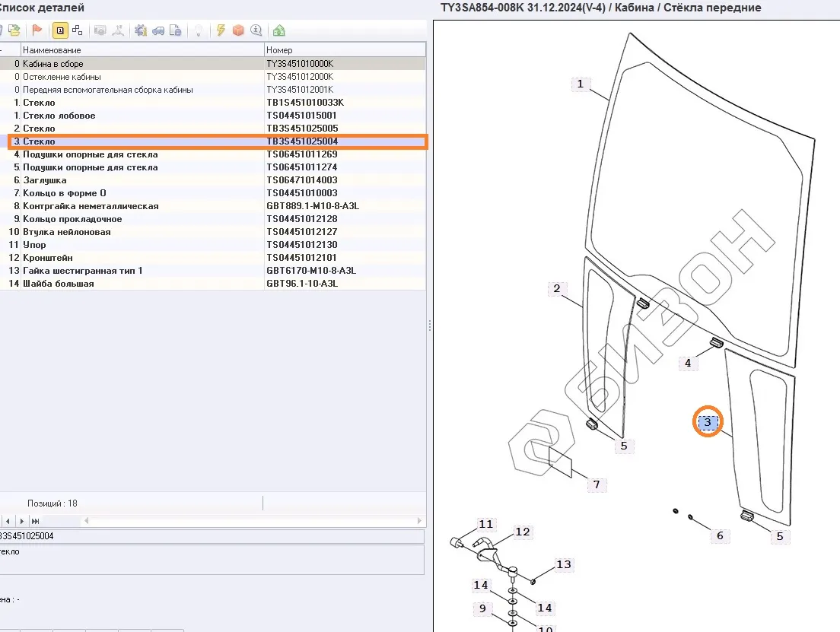
Task: Click callout number 1 on the diagram
Action: (580, 84)
